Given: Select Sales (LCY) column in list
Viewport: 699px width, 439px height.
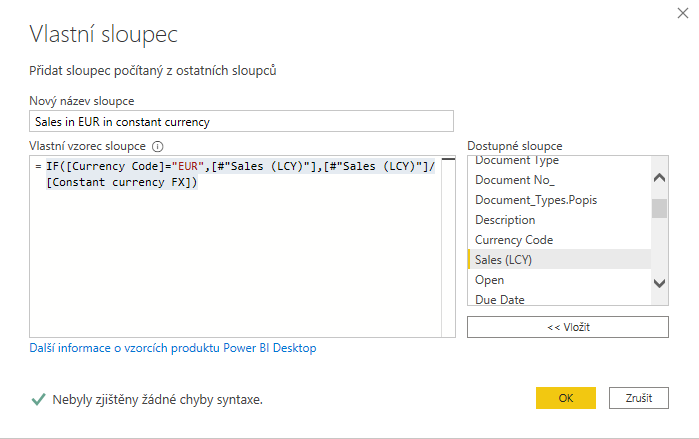Looking at the screenshot, I should tap(559, 260).
